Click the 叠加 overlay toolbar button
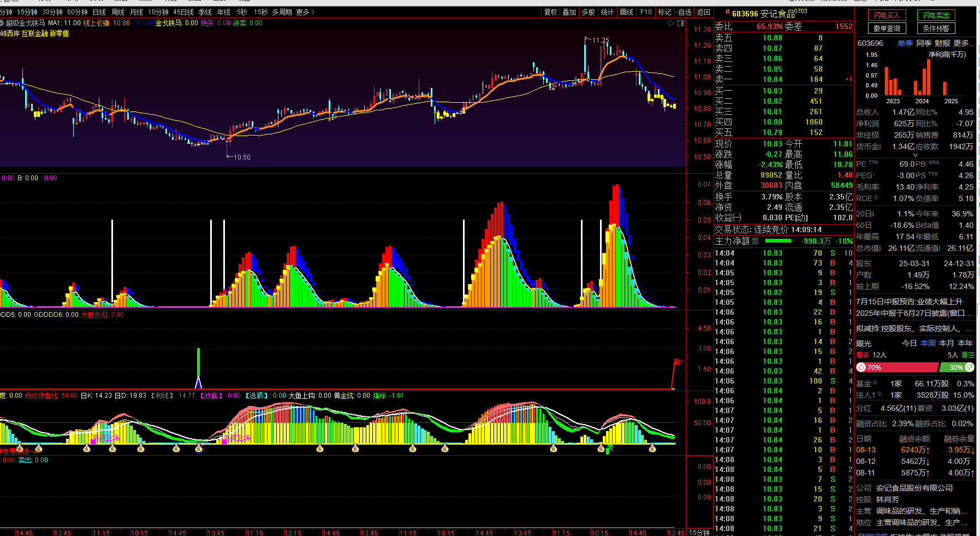 (569, 12)
